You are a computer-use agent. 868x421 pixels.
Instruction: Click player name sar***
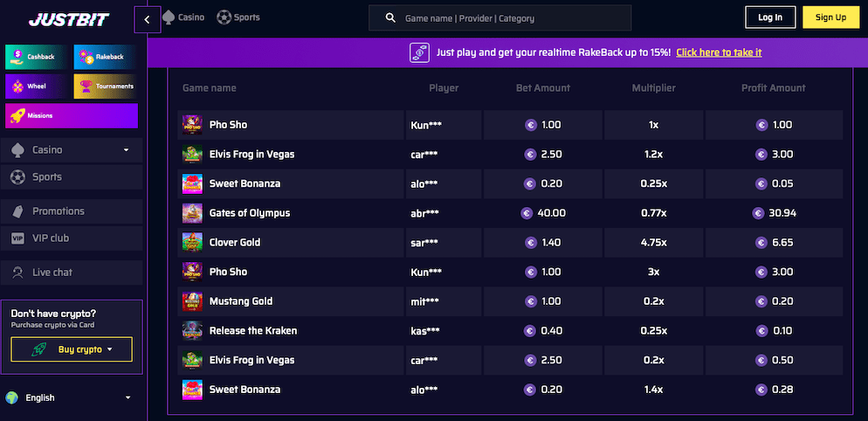pos(424,243)
